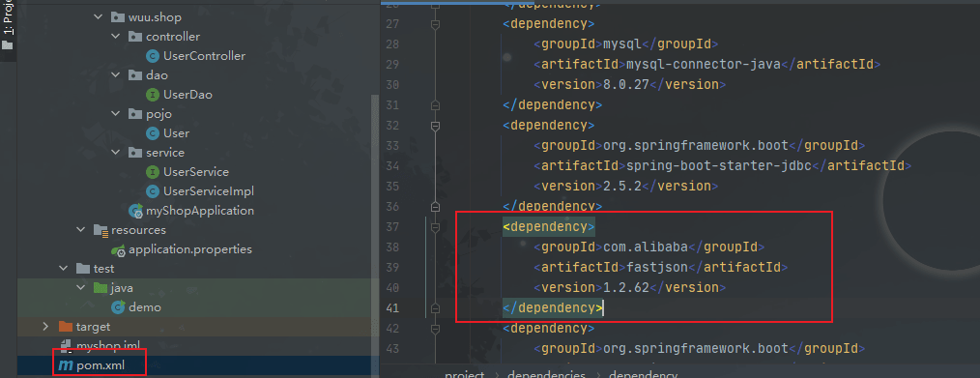Select UserServiceImpl in the project tree

coord(209,191)
